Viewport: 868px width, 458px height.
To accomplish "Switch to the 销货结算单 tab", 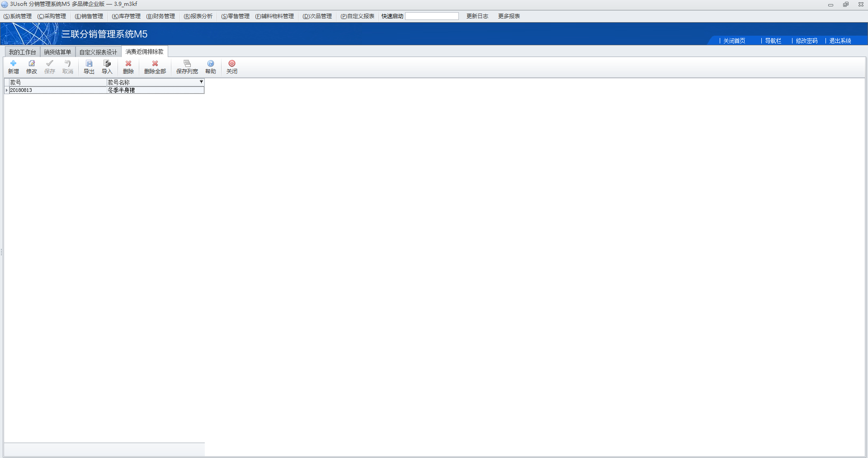I will pyautogui.click(x=57, y=52).
